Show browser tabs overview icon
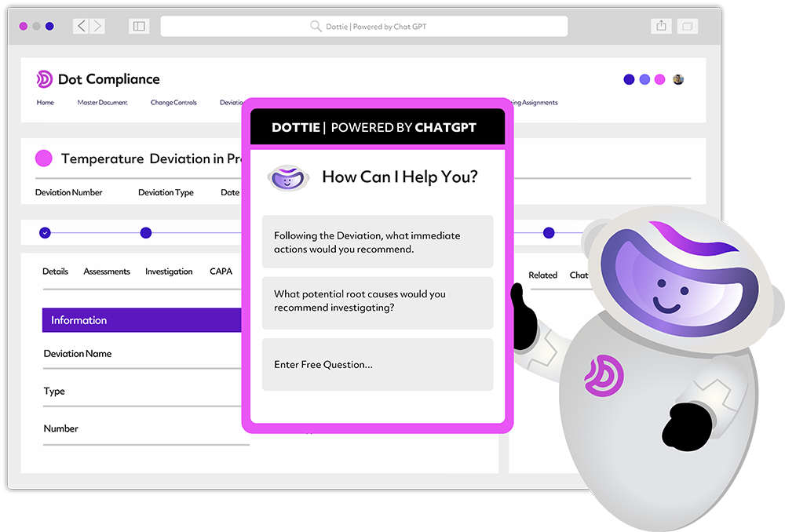This screenshot has width=785, height=532. point(688,26)
